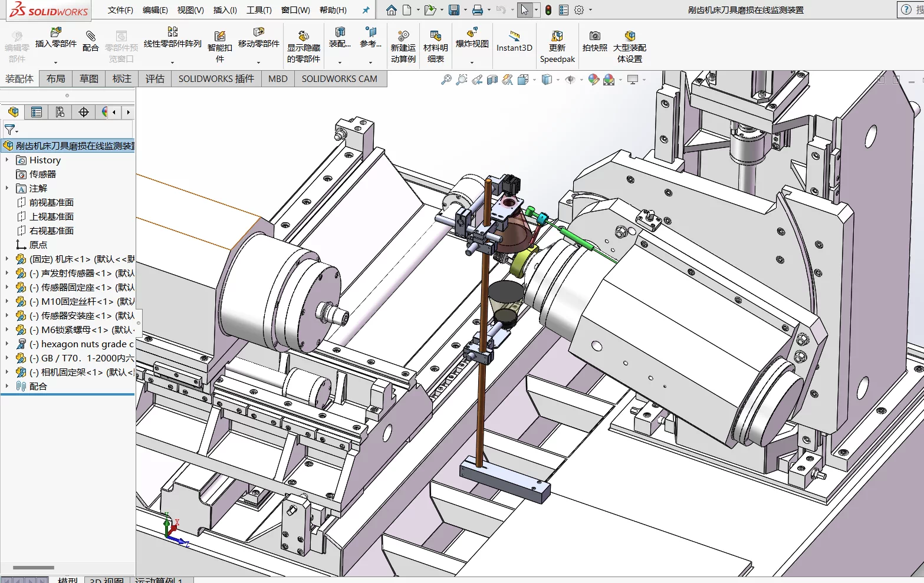
Task: Toggle the menu bar pin
Action: [x=366, y=10]
